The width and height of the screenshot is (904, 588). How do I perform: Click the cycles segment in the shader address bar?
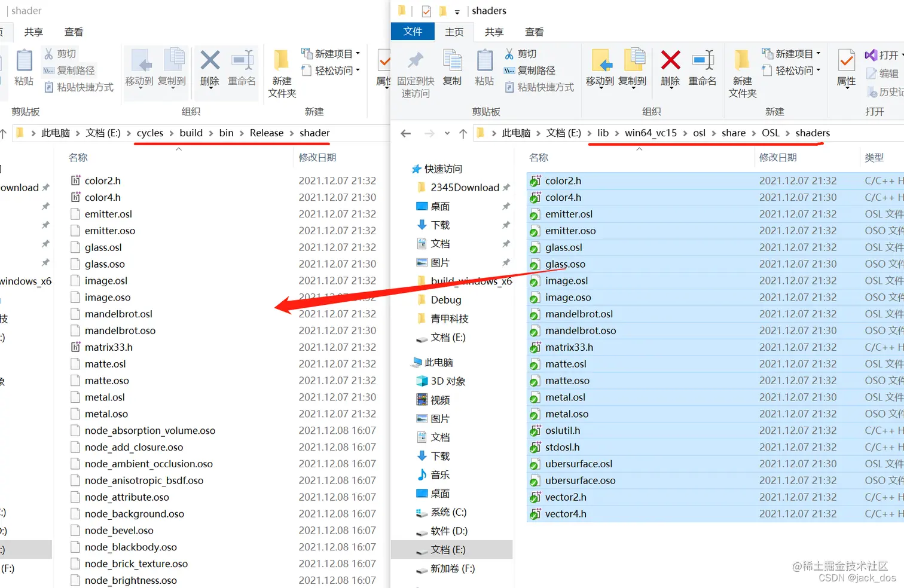point(150,133)
